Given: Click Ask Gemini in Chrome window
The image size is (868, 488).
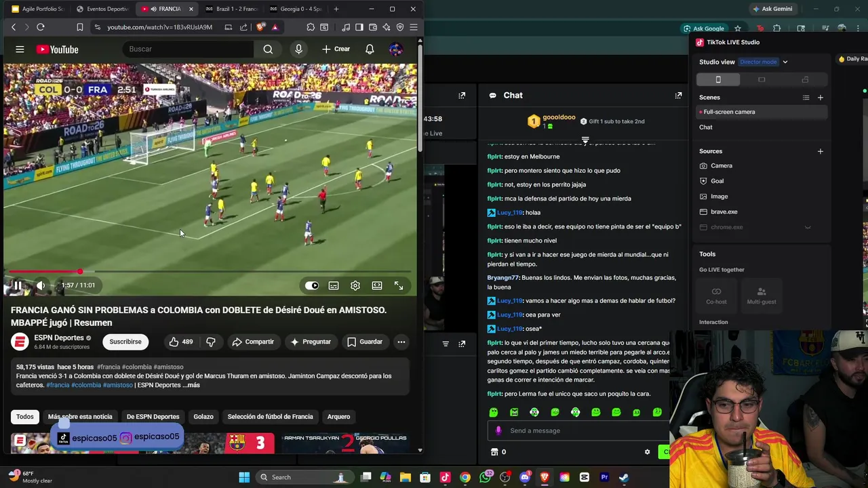Looking at the screenshot, I should [772, 9].
